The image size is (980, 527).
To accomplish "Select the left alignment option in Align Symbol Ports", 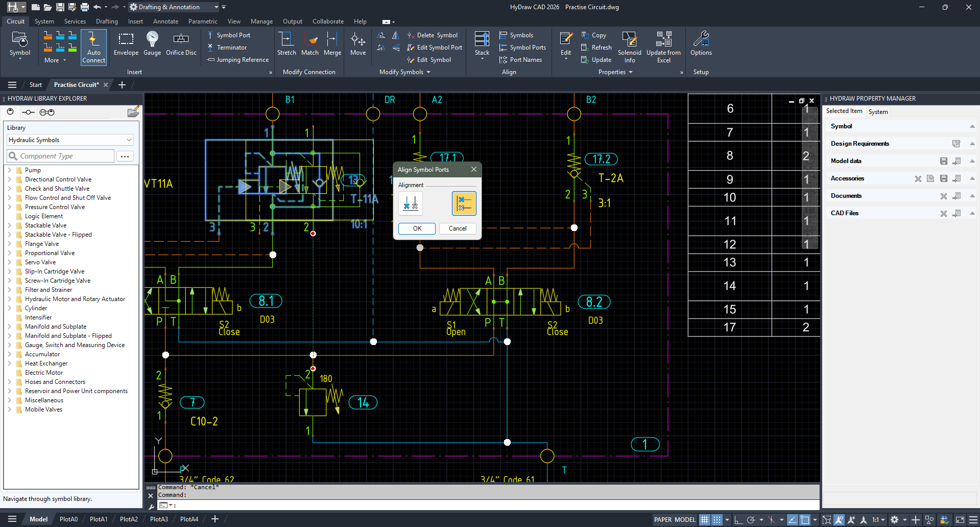I will pyautogui.click(x=410, y=203).
